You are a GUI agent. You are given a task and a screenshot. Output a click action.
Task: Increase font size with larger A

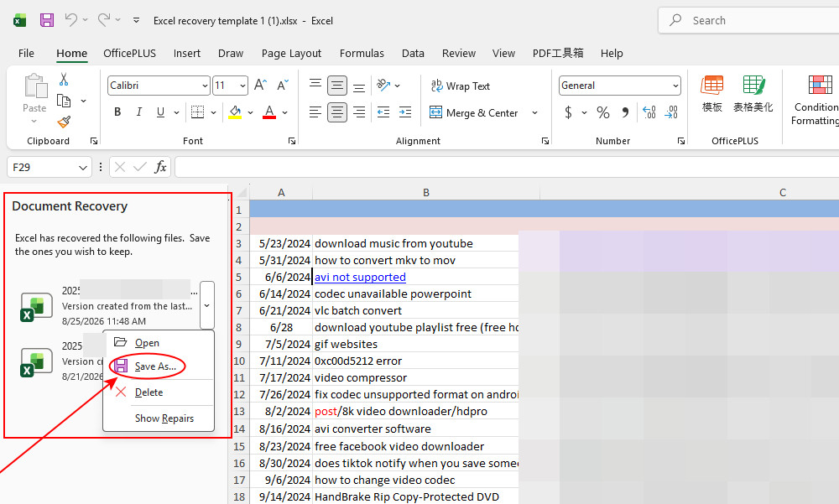(261, 85)
